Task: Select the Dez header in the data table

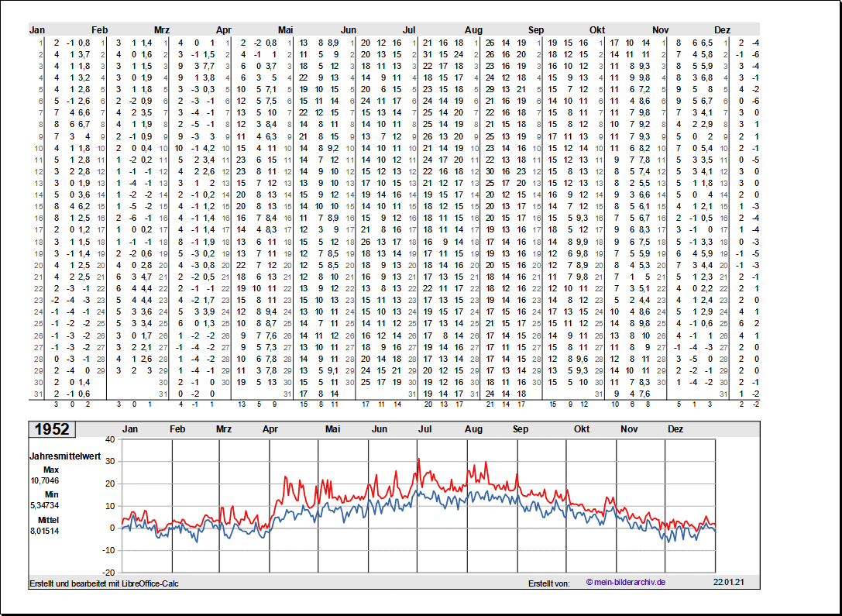Action: tap(722, 30)
